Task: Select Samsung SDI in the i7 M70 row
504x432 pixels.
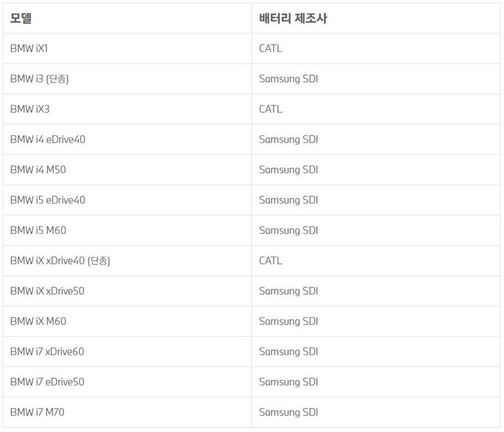Action: pos(288,412)
